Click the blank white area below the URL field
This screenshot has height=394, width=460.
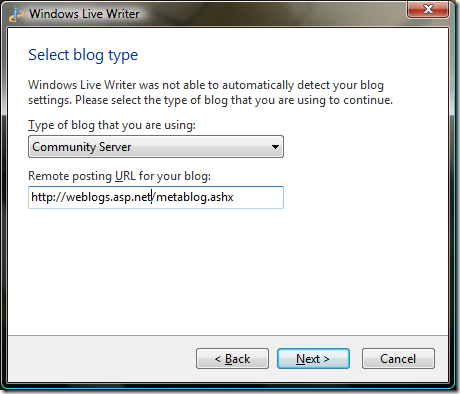pos(228,272)
